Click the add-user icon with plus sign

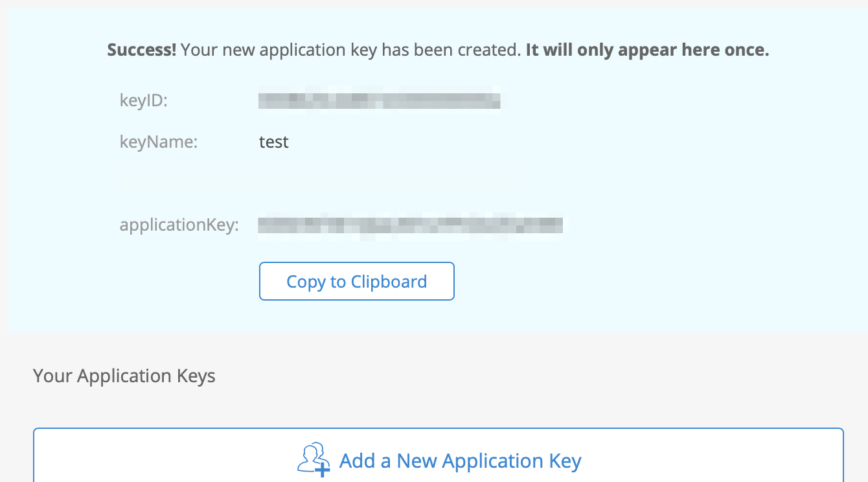pos(314,459)
